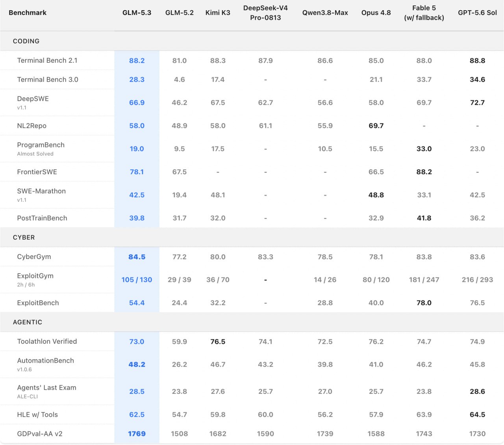Image resolution: width=504 pixels, height=445 pixels.
Task: Click the '2h / 6h' subtitle under ExploitGym
Action: pyautogui.click(x=26, y=285)
